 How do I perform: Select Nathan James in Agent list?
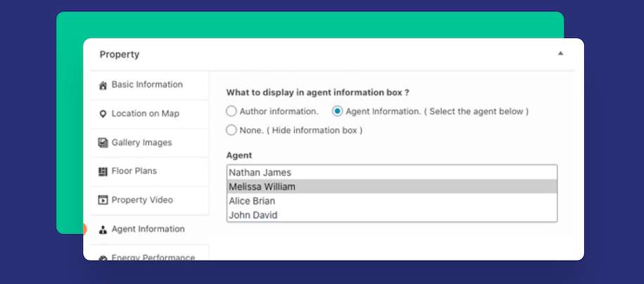pyautogui.click(x=260, y=172)
